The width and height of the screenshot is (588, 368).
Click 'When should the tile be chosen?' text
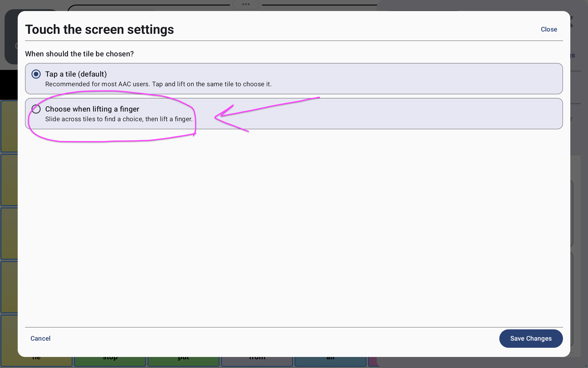[x=79, y=54]
